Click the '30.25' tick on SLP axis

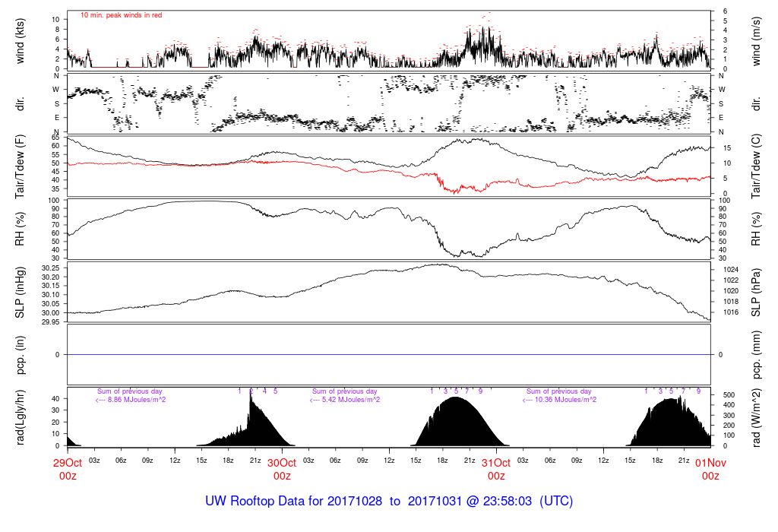click(x=51, y=267)
